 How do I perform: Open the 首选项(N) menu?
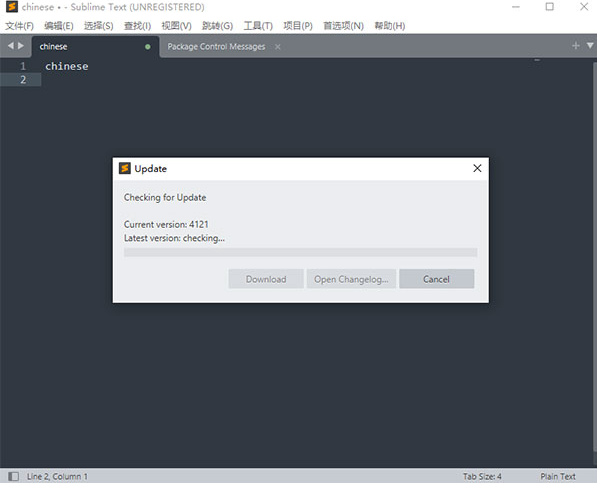343,26
